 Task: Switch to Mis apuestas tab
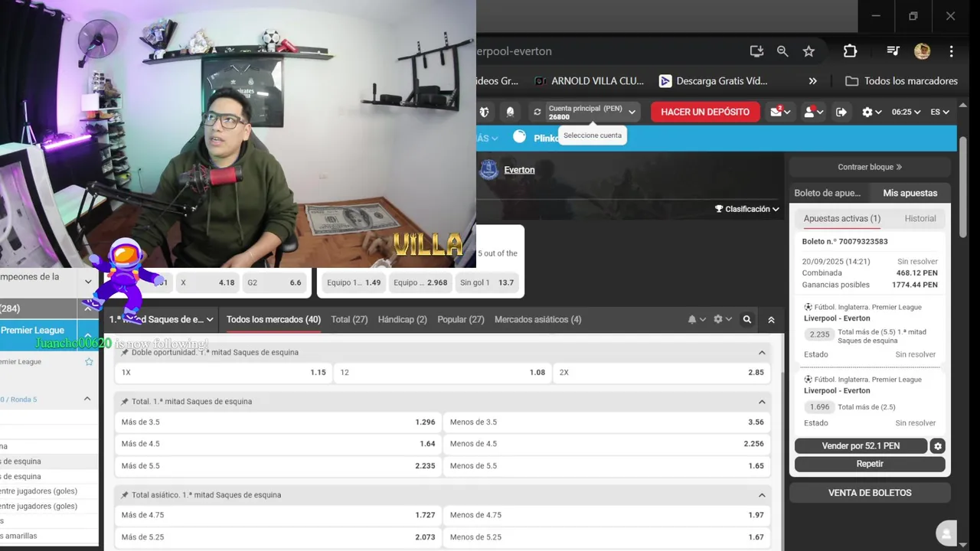pos(910,193)
